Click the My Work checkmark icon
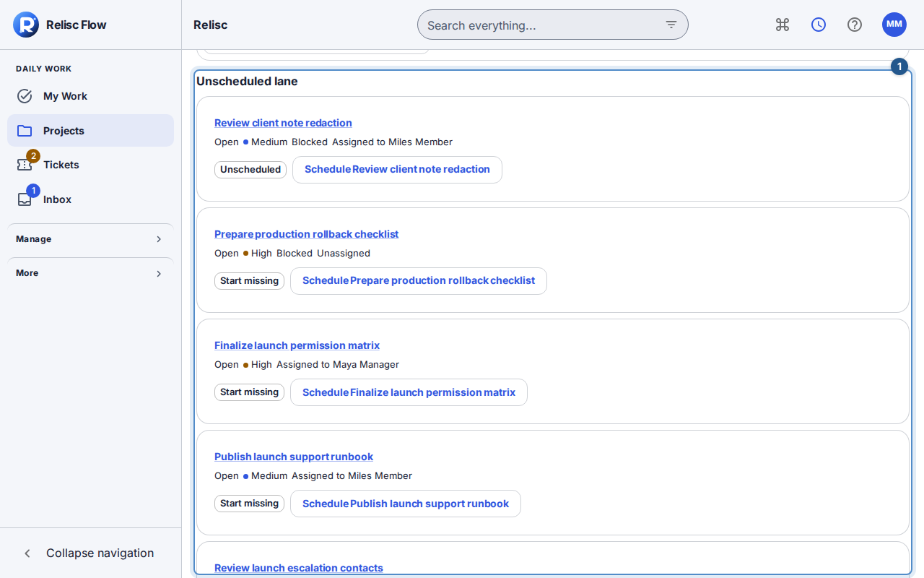924x578 pixels. point(25,96)
